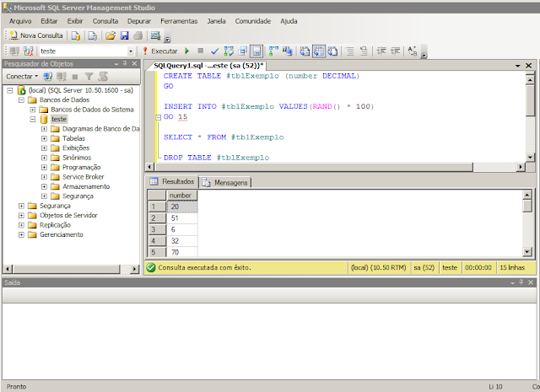Click the Change Connection icon beside the database combo
540x392 pixels.
click(29, 51)
